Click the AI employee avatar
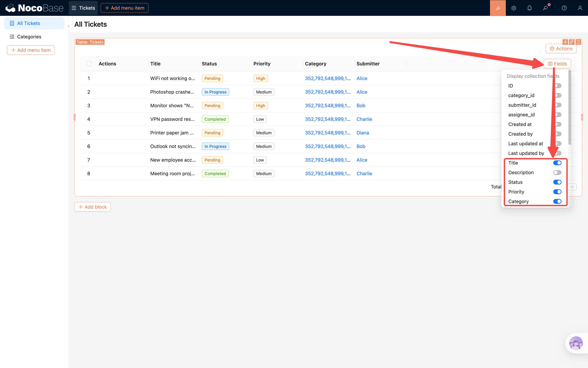The image size is (588, 368). click(576, 343)
